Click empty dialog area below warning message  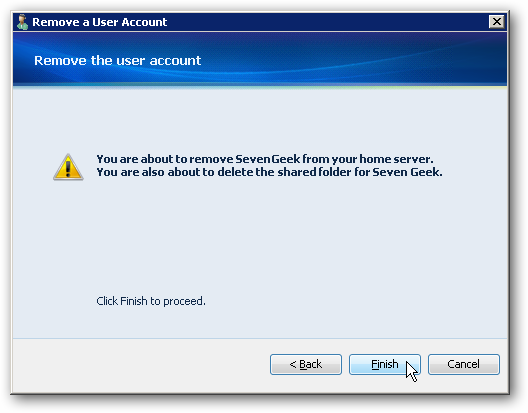click(260, 236)
